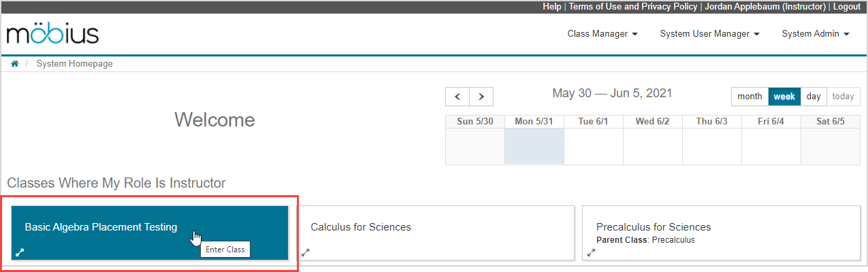Go to previous week with left arrow
The image size is (868, 272).
coord(457,97)
